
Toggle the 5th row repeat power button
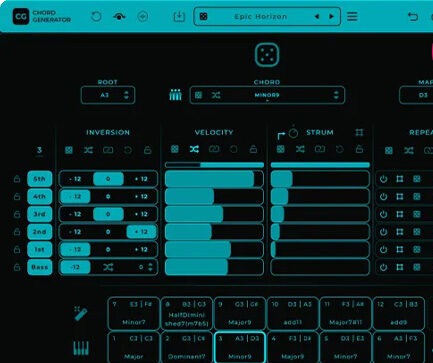pos(383,179)
